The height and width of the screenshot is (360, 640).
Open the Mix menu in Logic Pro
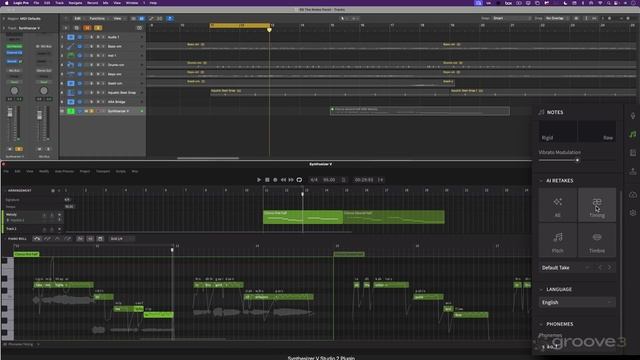[x=106, y=3]
